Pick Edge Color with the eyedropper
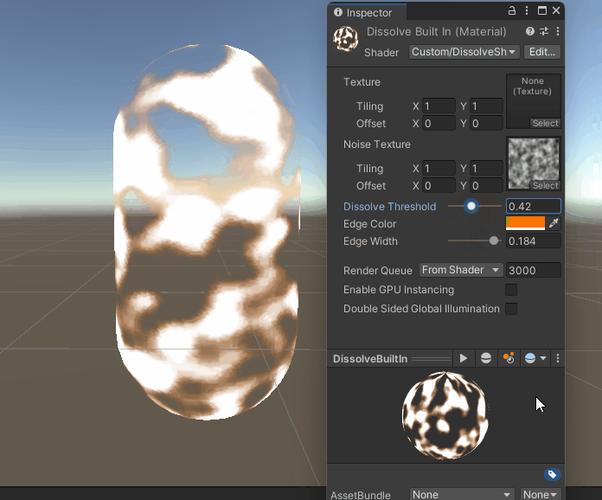Screen dimensions: 602x500 (553, 224)
